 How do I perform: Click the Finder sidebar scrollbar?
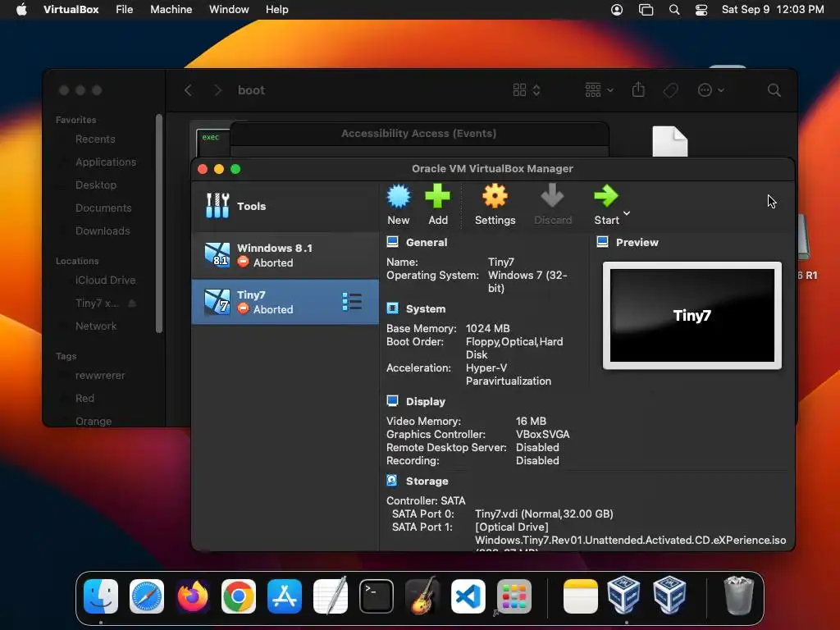coord(158,223)
